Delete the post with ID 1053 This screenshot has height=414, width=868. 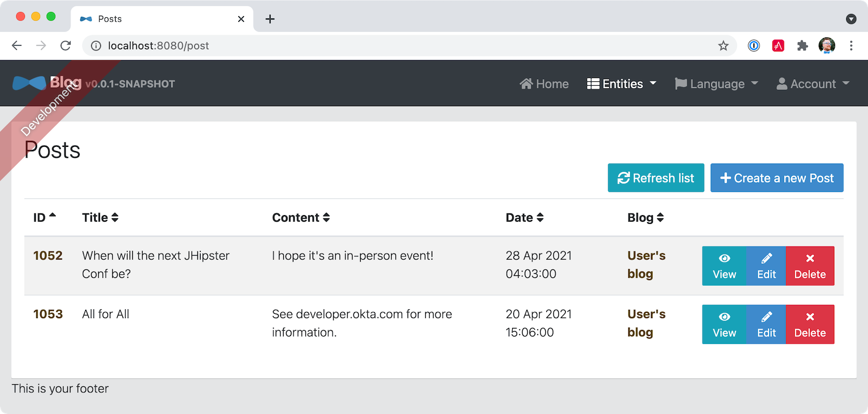coord(810,325)
